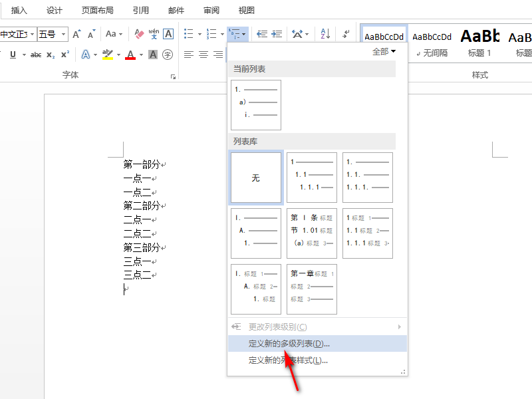Switch to the 页面布局 tab
Viewport: 532px width, 399px height.
coord(97,10)
